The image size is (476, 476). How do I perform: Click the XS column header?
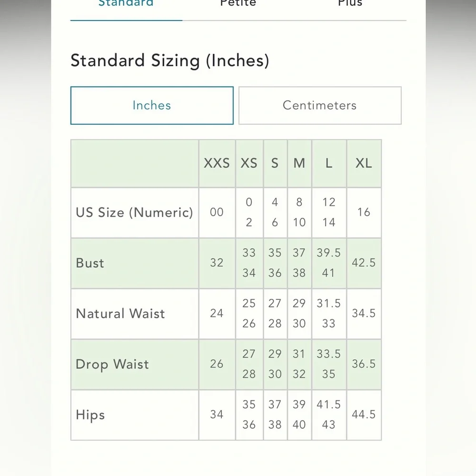click(x=249, y=163)
